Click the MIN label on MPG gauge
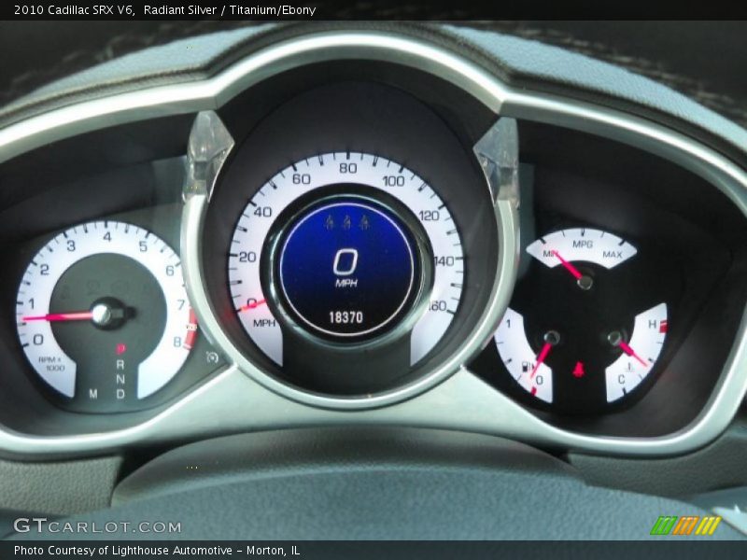Viewport: 747px width, 560px height. (x=551, y=254)
